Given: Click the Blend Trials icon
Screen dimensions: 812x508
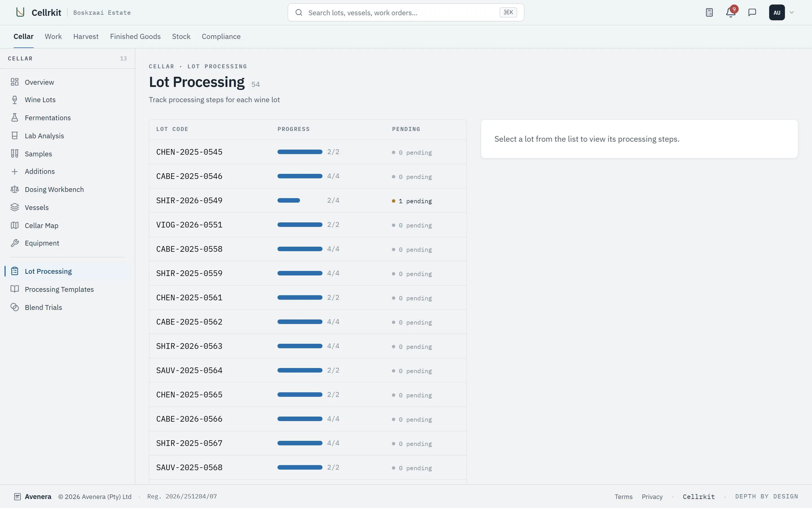Looking at the screenshot, I should pos(14,307).
